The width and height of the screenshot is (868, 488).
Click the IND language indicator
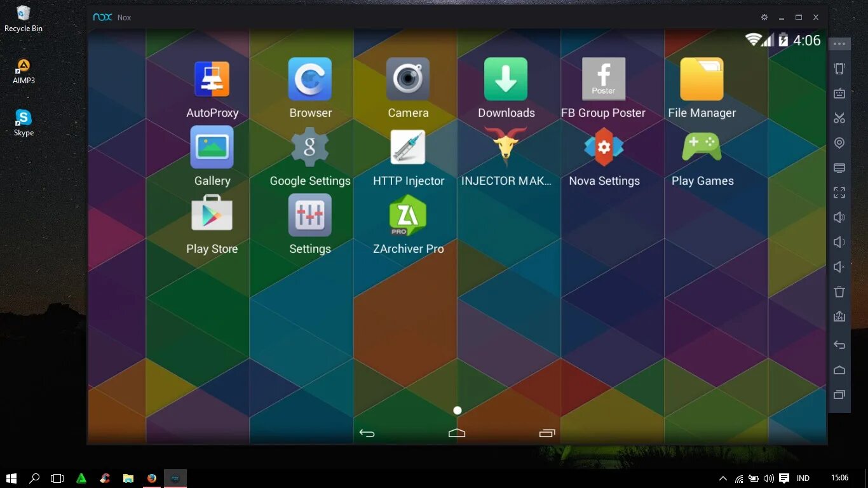[803, 478]
